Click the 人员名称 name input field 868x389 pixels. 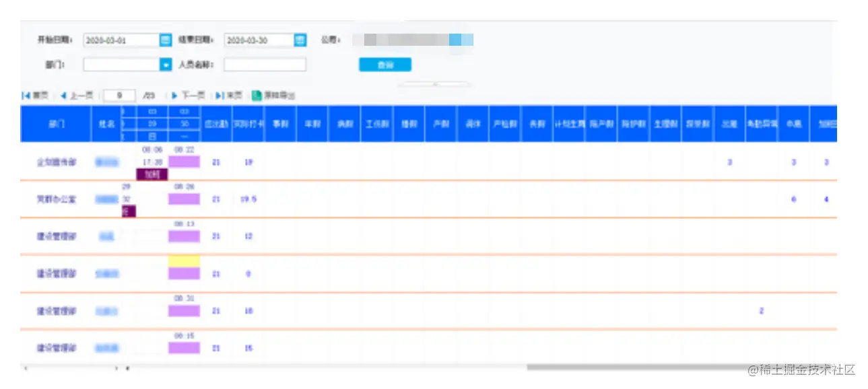[x=265, y=64]
